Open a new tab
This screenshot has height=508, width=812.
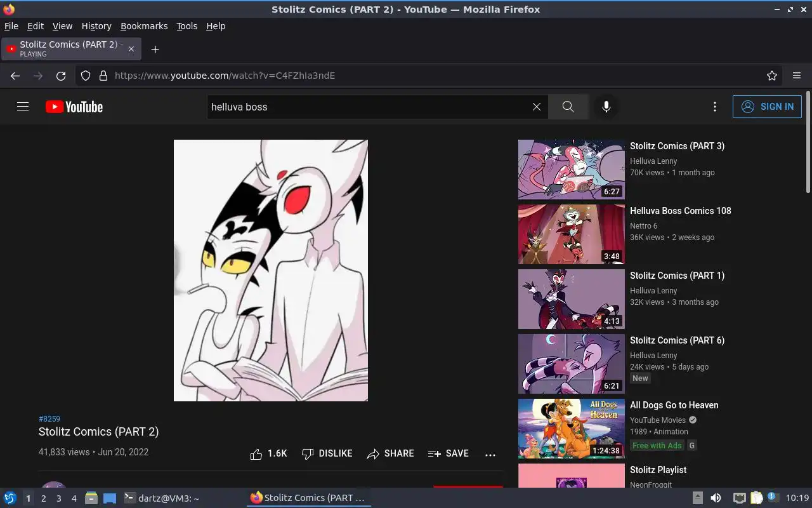155,49
